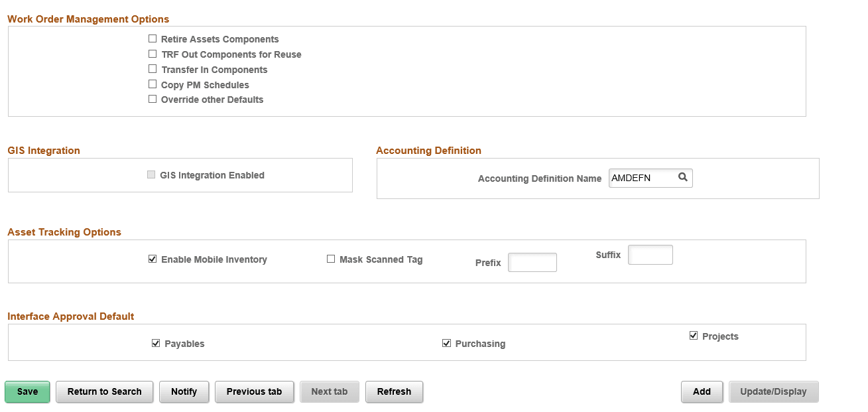Image resolution: width=868 pixels, height=412 pixels.
Task: Check Mask Scanned Tag
Action: (331, 259)
